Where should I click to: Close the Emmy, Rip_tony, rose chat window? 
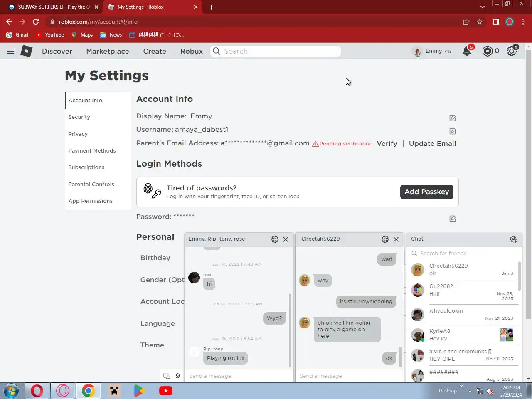point(286,239)
